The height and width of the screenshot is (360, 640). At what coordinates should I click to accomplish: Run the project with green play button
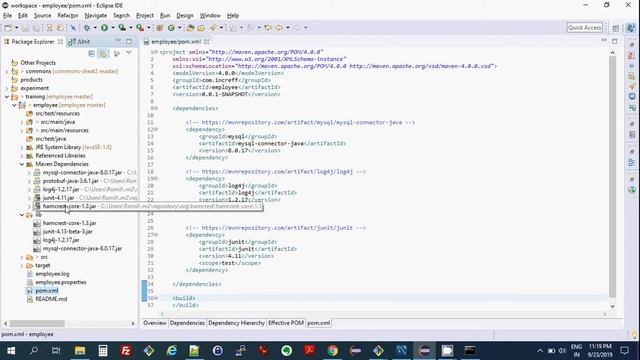[x=104, y=28]
